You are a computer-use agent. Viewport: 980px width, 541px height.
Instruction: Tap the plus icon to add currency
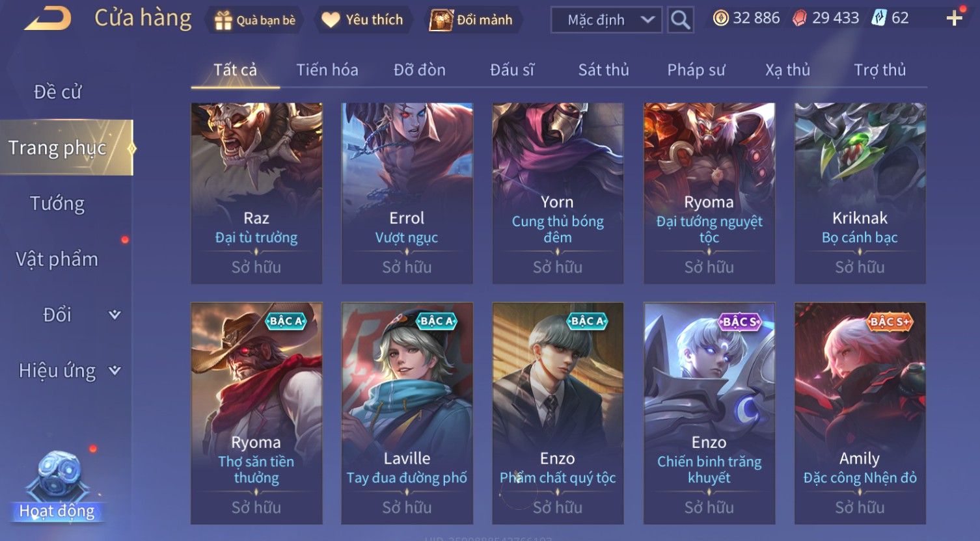[x=954, y=18]
